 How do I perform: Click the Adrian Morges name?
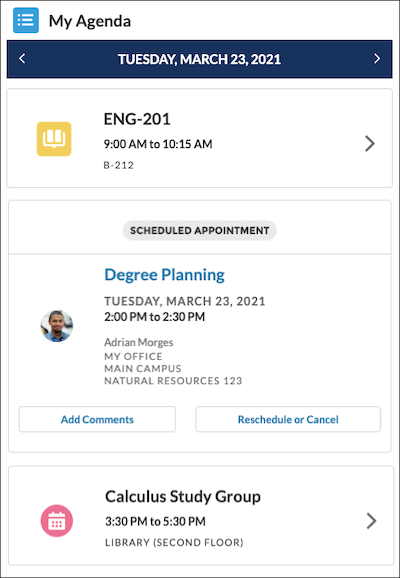tap(139, 342)
